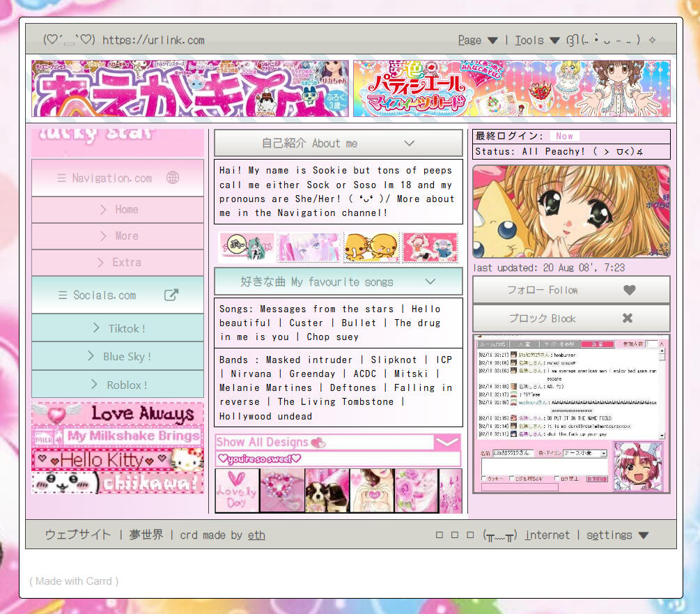Image resolution: width=700 pixels, height=614 pixels.
Task: Click the third square icon in footer
Action: click(470, 535)
